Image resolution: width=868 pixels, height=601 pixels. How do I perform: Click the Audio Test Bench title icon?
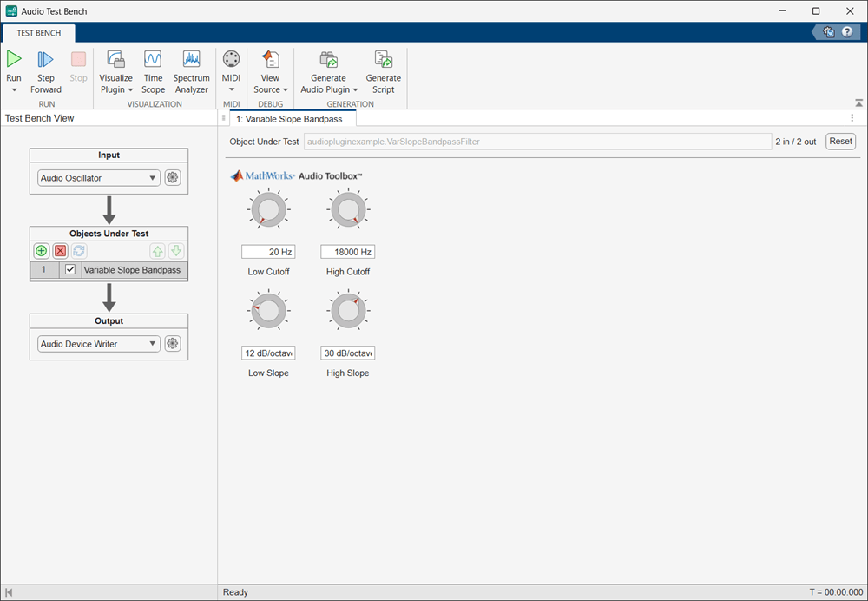click(11, 11)
